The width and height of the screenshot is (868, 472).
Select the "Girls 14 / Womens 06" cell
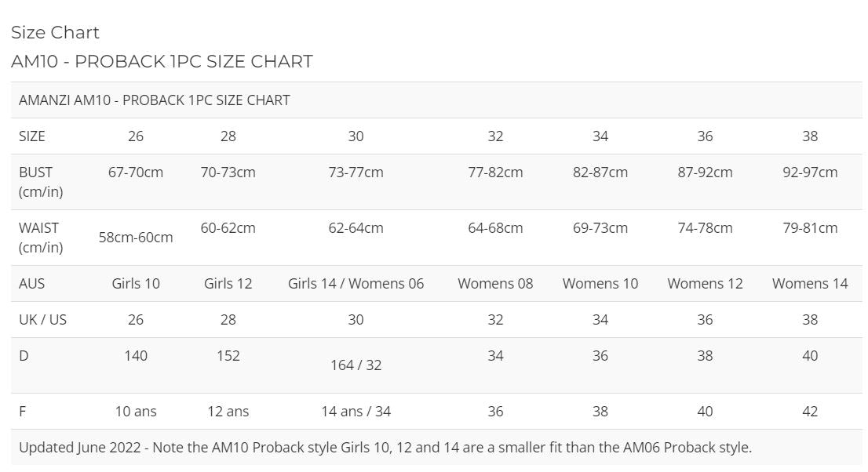356,284
